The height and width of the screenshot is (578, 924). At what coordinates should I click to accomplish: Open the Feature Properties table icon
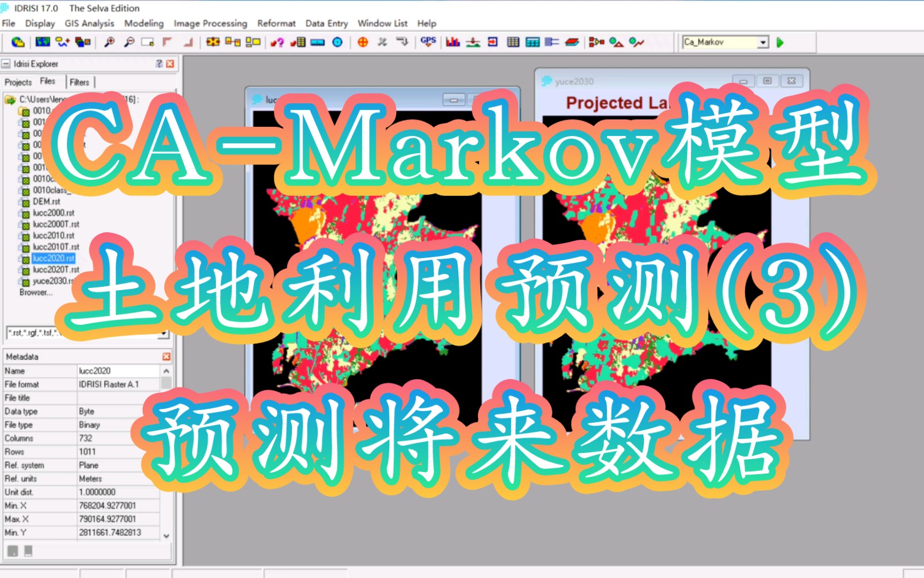tap(298, 42)
